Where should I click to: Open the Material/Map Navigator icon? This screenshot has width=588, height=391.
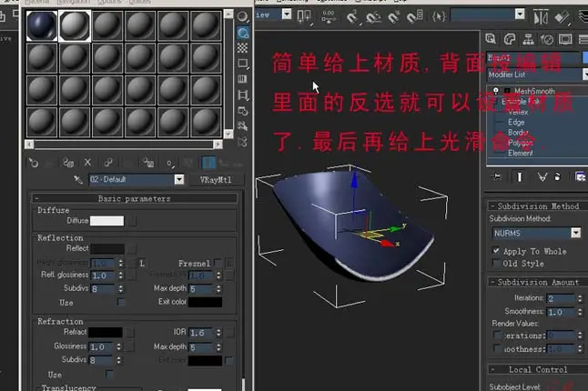243,142
